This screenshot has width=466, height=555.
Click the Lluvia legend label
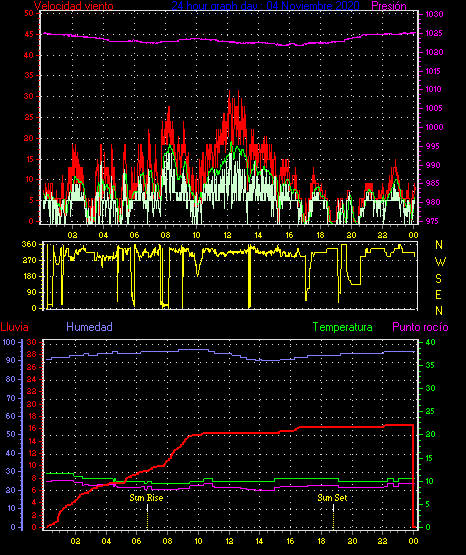(15, 327)
